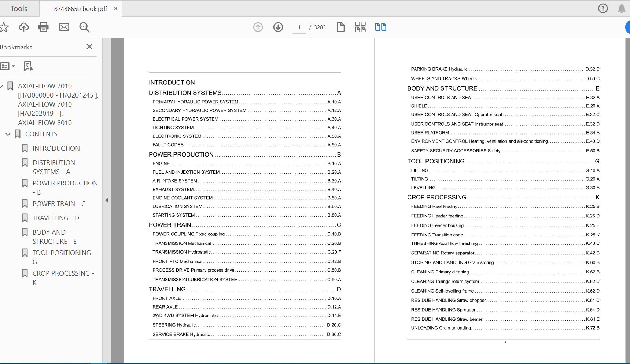This screenshot has height=364, width=630.
Task: Click 'STARTING SYSTEM' contents line
Action: click(x=247, y=215)
